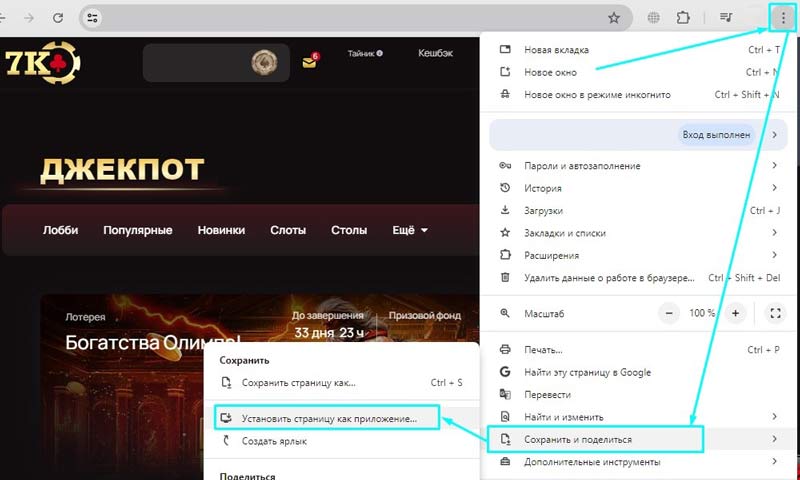Image resolution: width=800 pixels, height=480 pixels.
Task: Zoom out with the minus button
Action: pyautogui.click(x=669, y=313)
